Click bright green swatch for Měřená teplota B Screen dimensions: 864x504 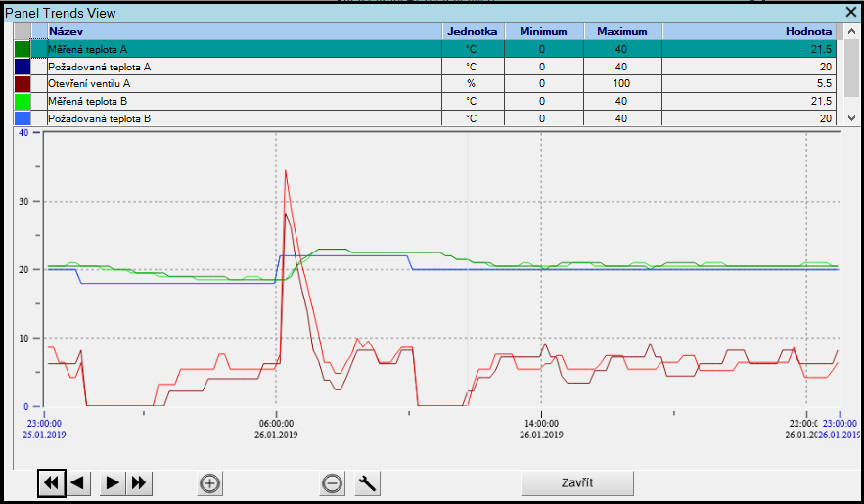(23, 101)
